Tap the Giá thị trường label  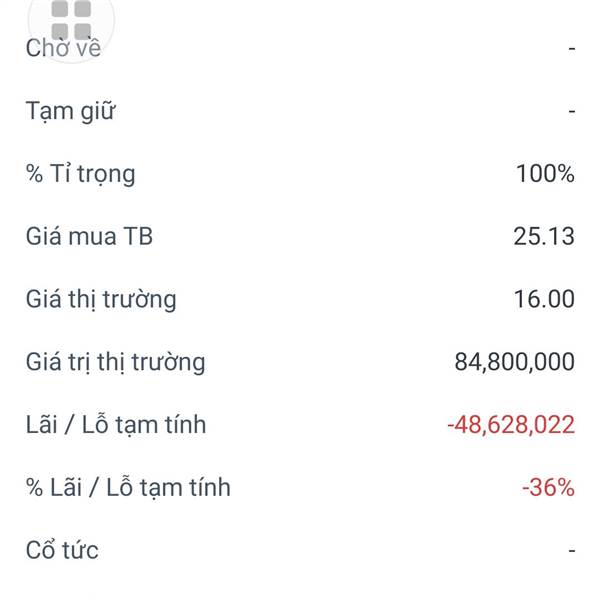coord(101,299)
